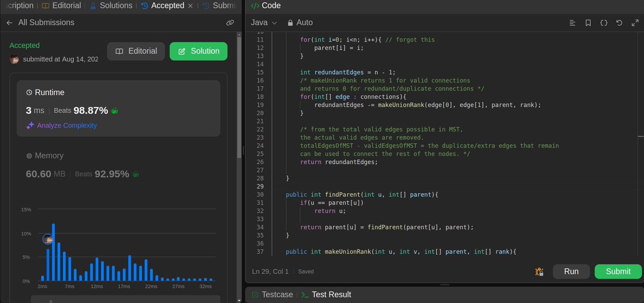This screenshot has height=303, width=644.
Task: Click the avatar marker on runtime chart
Action: [48, 239]
